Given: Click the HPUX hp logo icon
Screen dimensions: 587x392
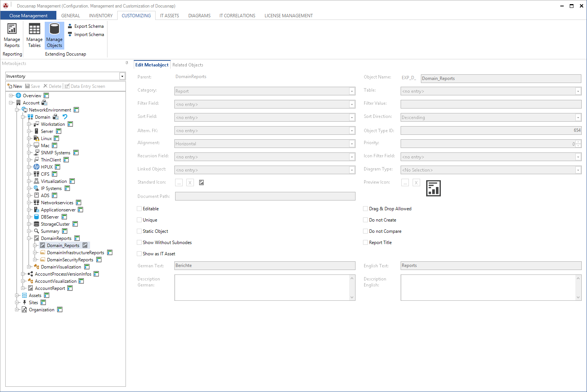Looking at the screenshot, I should 36,167.
